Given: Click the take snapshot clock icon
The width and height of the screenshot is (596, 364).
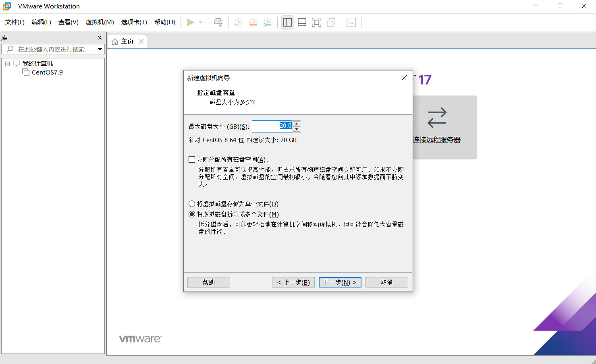Looking at the screenshot, I should tap(238, 23).
